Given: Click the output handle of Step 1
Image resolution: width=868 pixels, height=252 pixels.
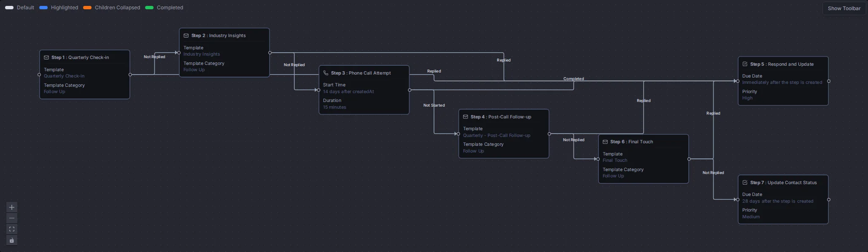Looking at the screenshot, I should (130, 75).
